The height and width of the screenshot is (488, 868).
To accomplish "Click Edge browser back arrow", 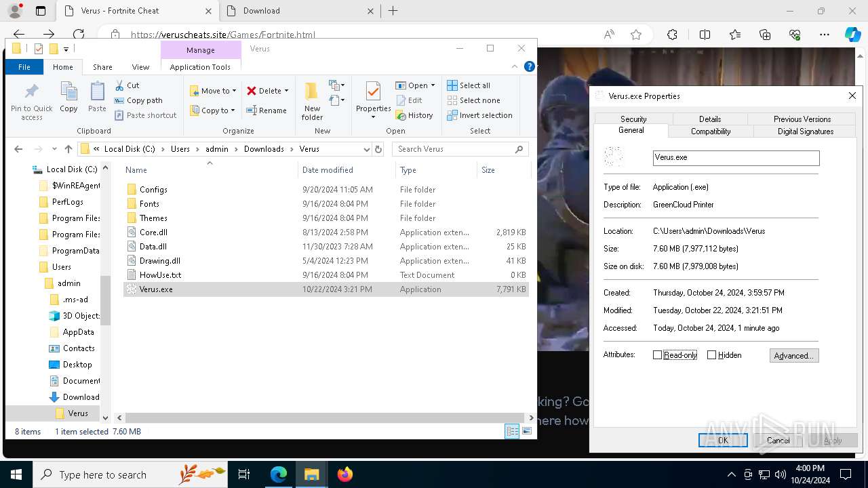I will click(19, 35).
